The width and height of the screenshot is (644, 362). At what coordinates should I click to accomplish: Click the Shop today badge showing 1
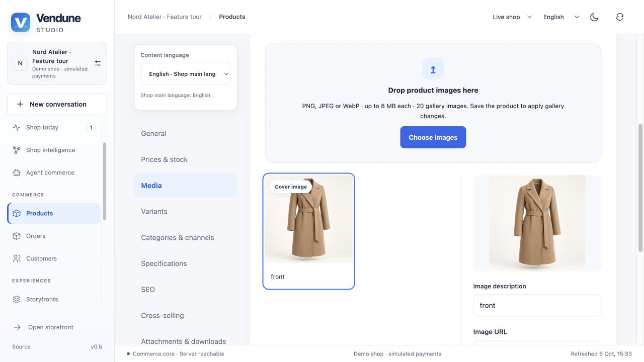click(91, 127)
